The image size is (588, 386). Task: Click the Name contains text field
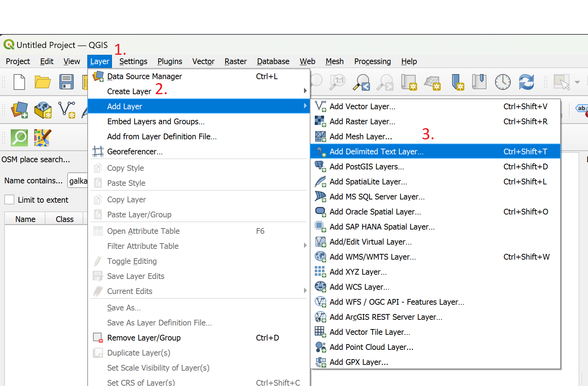point(78,181)
